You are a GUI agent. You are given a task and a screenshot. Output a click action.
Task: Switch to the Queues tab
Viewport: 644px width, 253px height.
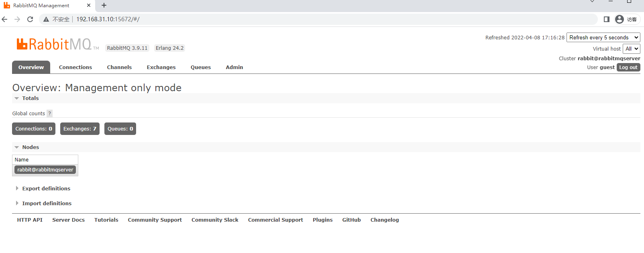200,67
